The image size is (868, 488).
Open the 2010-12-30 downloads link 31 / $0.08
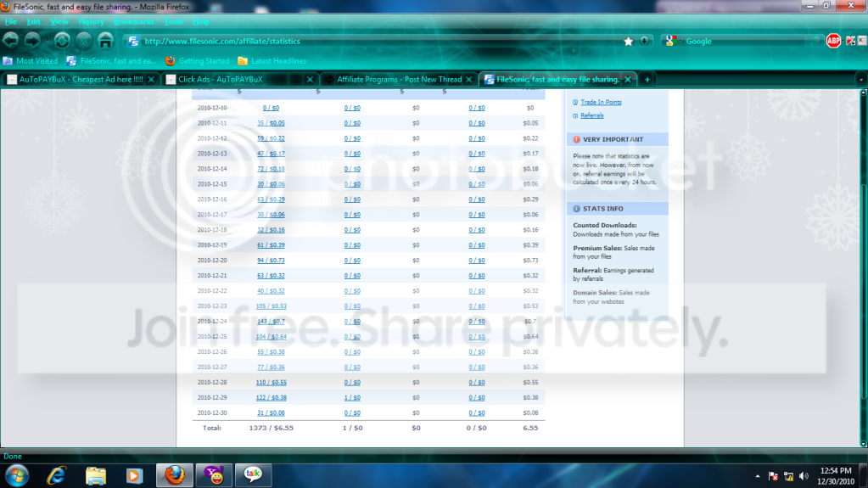coord(271,412)
